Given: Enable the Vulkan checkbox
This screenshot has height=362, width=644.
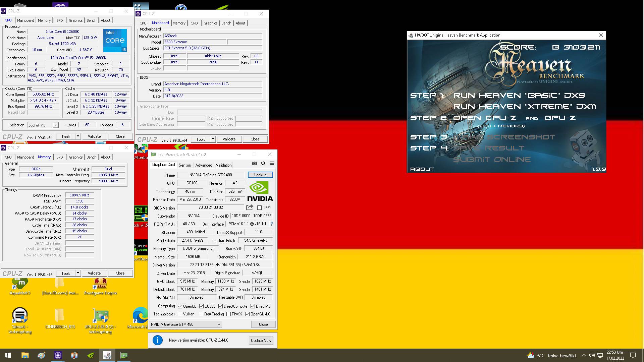Looking at the screenshot, I should [180, 314].
